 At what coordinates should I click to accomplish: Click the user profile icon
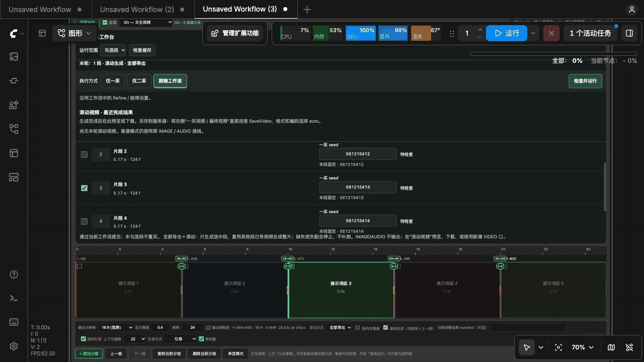(x=631, y=9)
